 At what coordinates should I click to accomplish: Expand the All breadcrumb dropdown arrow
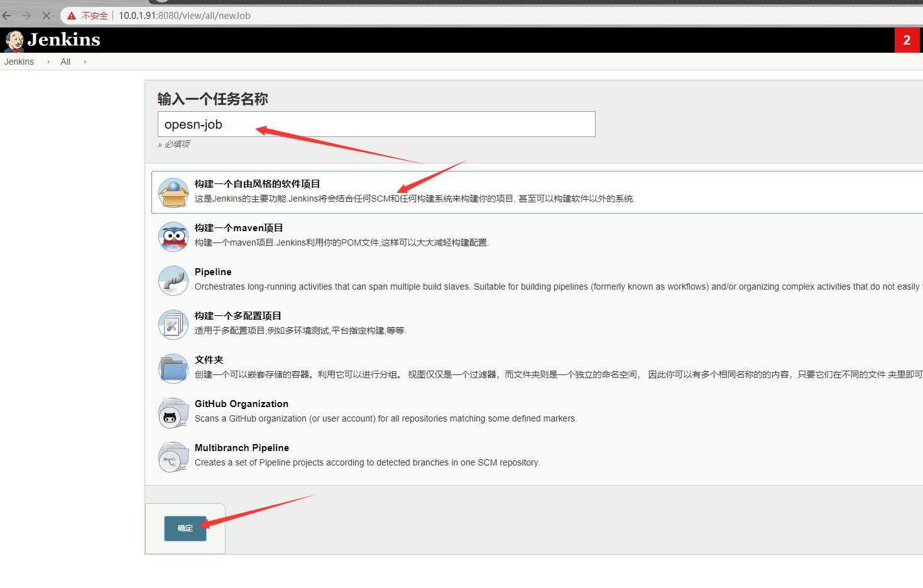[85, 62]
